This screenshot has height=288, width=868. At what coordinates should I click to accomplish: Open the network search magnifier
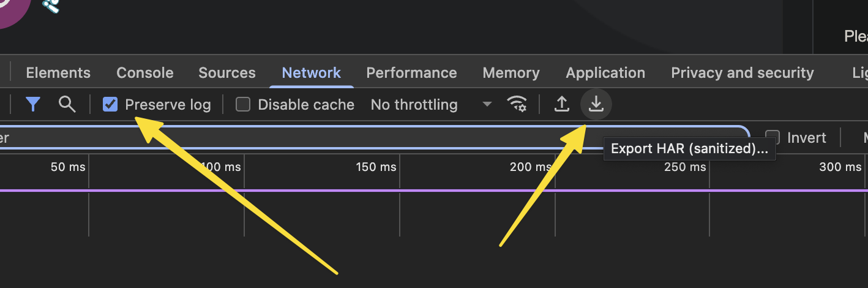click(67, 105)
